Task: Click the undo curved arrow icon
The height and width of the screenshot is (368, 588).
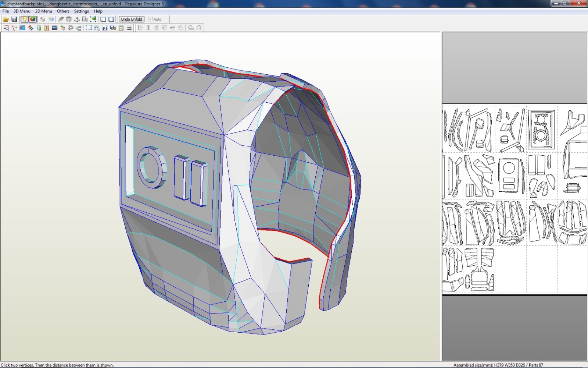Action: click(71, 28)
